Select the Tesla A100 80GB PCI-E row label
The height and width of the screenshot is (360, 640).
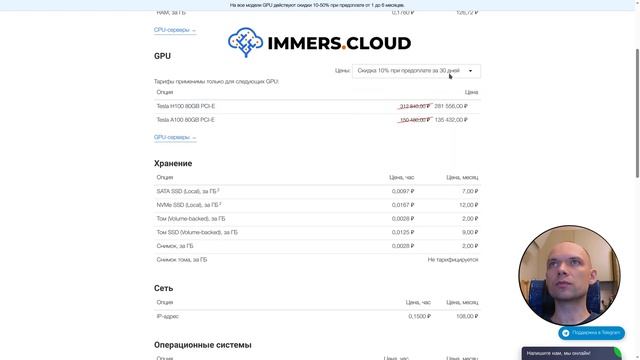pos(186,120)
